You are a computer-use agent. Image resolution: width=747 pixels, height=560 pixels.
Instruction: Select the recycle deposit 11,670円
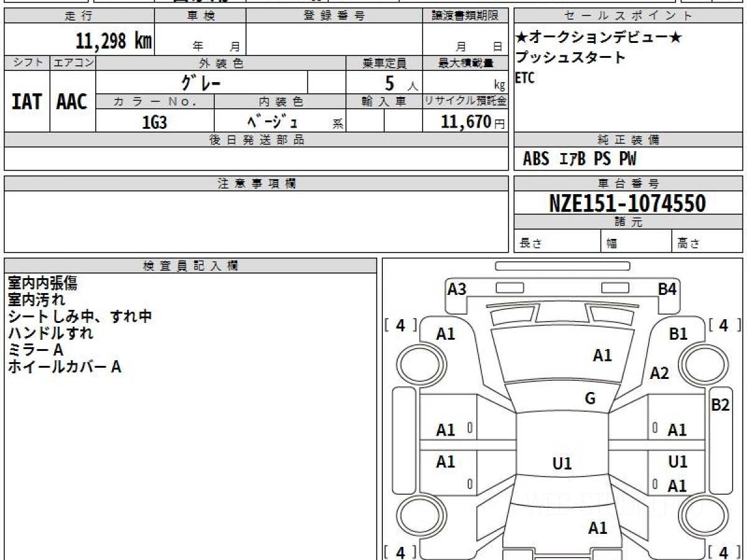[473, 121]
